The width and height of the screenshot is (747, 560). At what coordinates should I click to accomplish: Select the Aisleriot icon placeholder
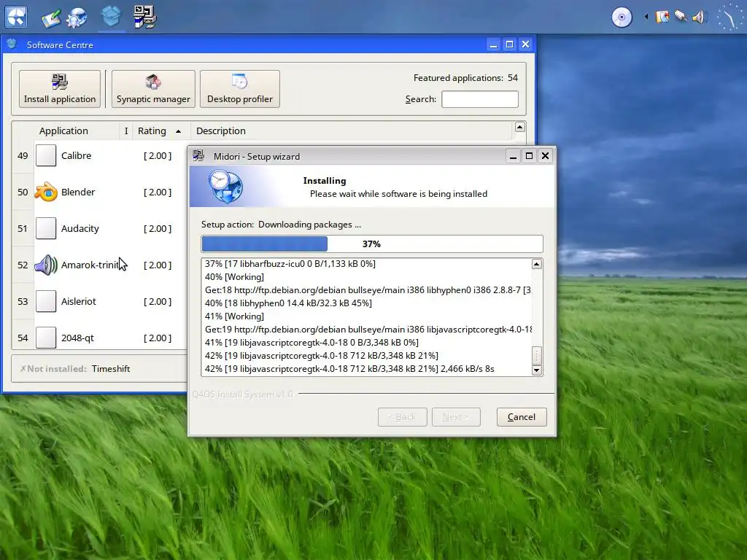[x=46, y=301]
